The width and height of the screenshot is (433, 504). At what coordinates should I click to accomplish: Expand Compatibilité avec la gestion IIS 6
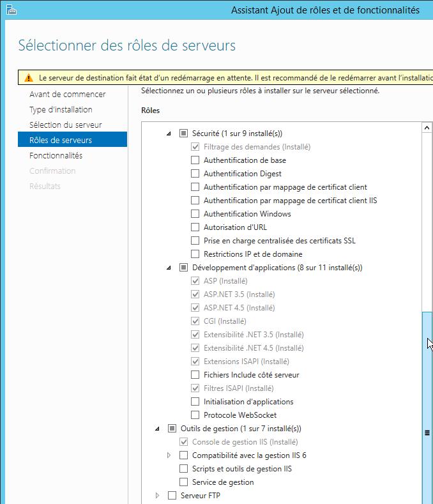169,455
